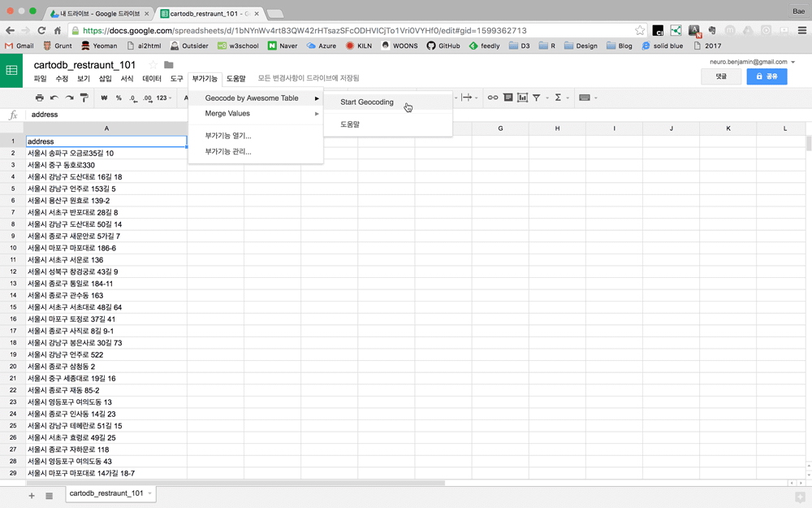This screenshot has width=812, height=508.
Task: Click the Evernote extension icon
Action: coord(712,31)
